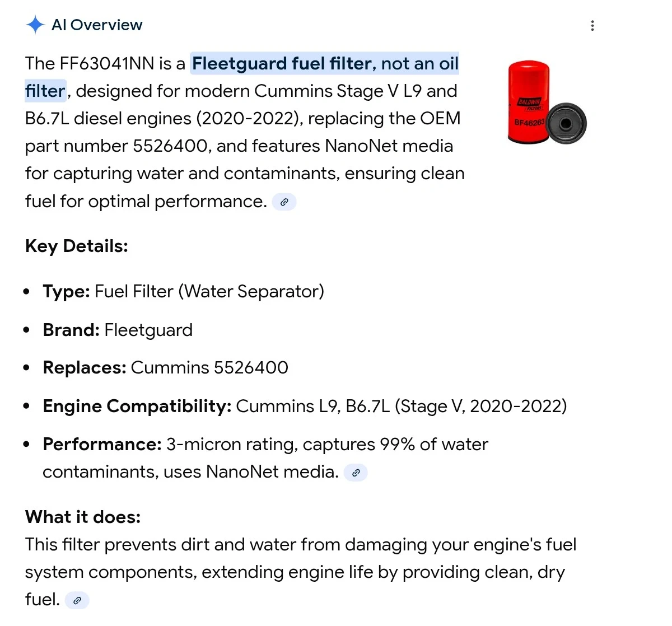This screenshot has width=672, height=626.
Task: Click the "Performance:" bullet label
Action: tap(102, 445)
